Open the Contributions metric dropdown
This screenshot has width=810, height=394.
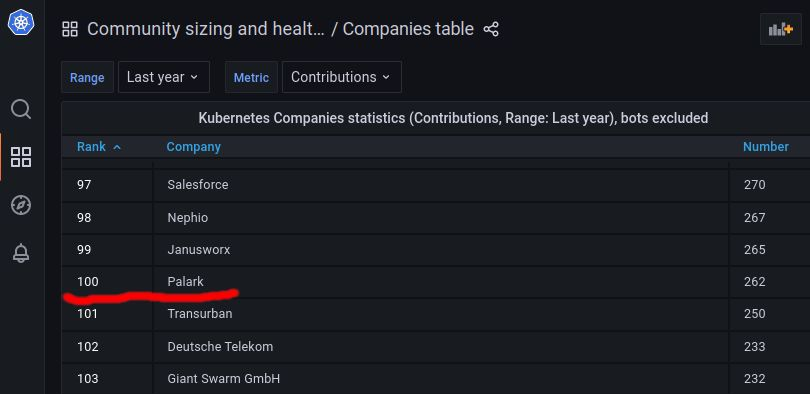[341, 77]
